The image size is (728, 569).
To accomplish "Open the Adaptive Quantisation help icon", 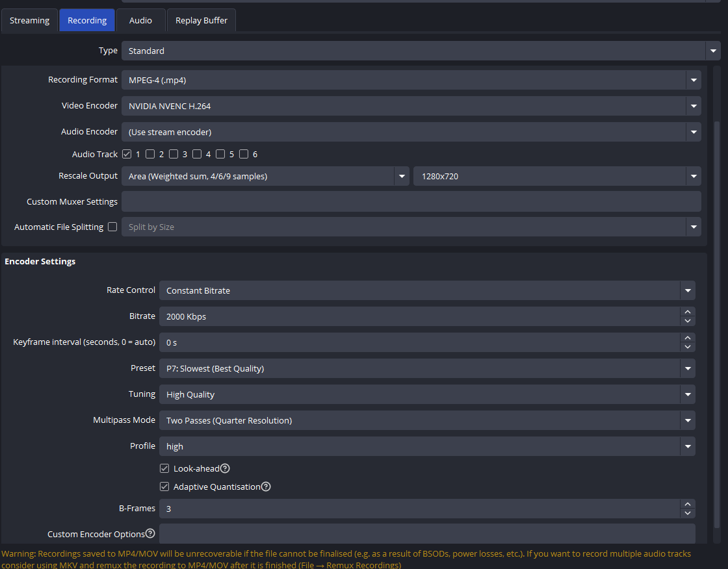I will click(x=266, y=487).
